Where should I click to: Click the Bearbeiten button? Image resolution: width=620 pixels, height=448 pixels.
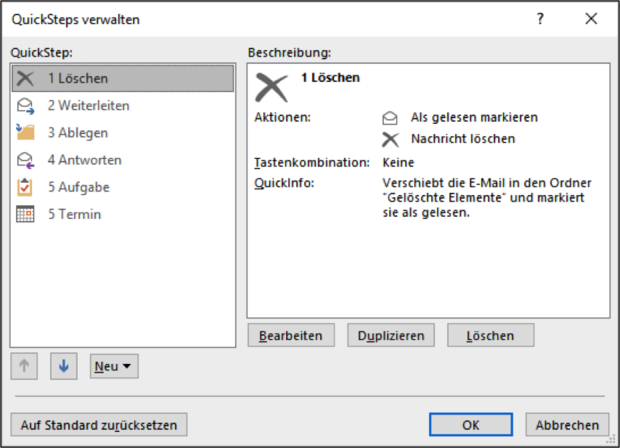click(x=291, y=335)
